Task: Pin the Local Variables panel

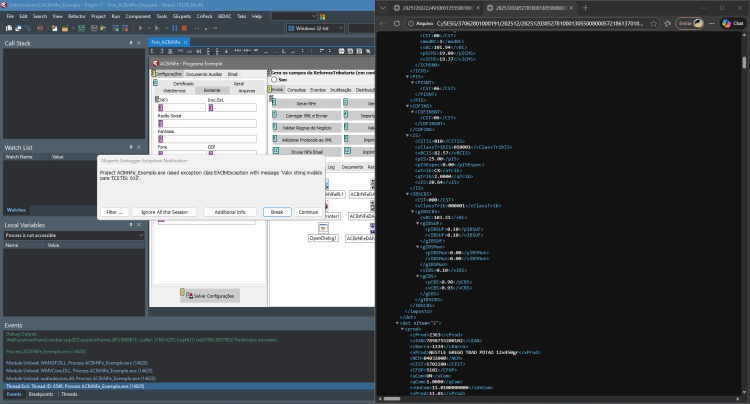Action: coord(131,225)
